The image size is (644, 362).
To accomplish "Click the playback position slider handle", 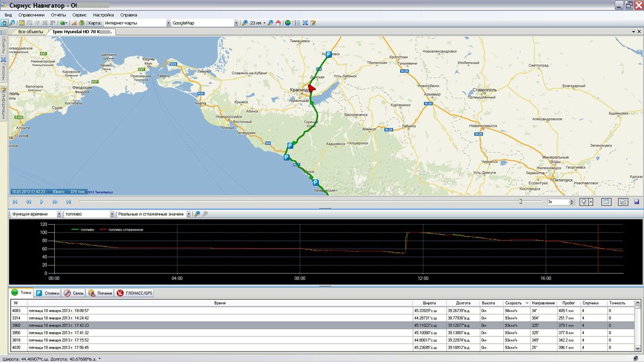I will click(x=520, y=202).
